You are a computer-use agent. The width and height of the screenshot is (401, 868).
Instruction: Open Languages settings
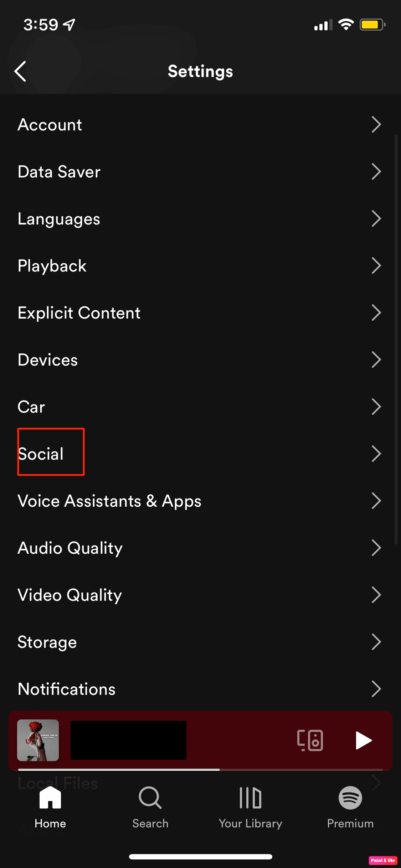tap(200, 218)
